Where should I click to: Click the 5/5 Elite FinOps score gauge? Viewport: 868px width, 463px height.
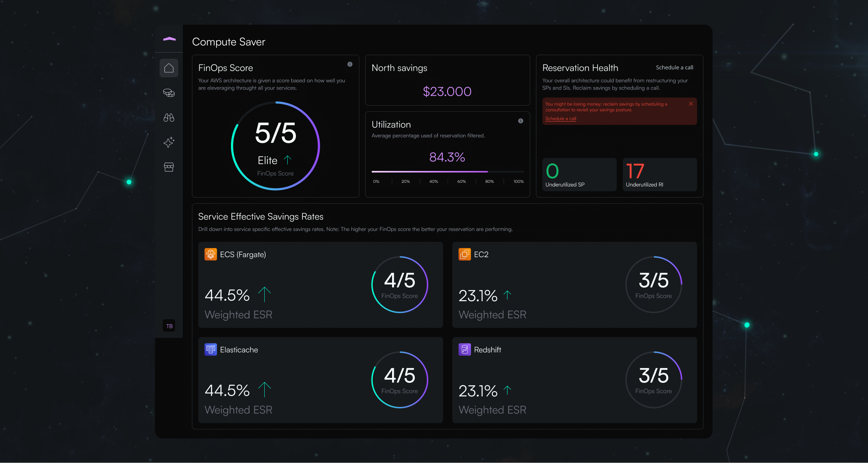pos(275,146)
